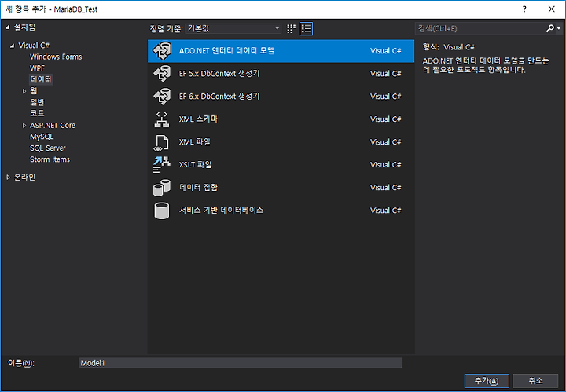The image size is (566, 392).
Task: Select SQL Server category in tree
Action: (x=48, y=148)
